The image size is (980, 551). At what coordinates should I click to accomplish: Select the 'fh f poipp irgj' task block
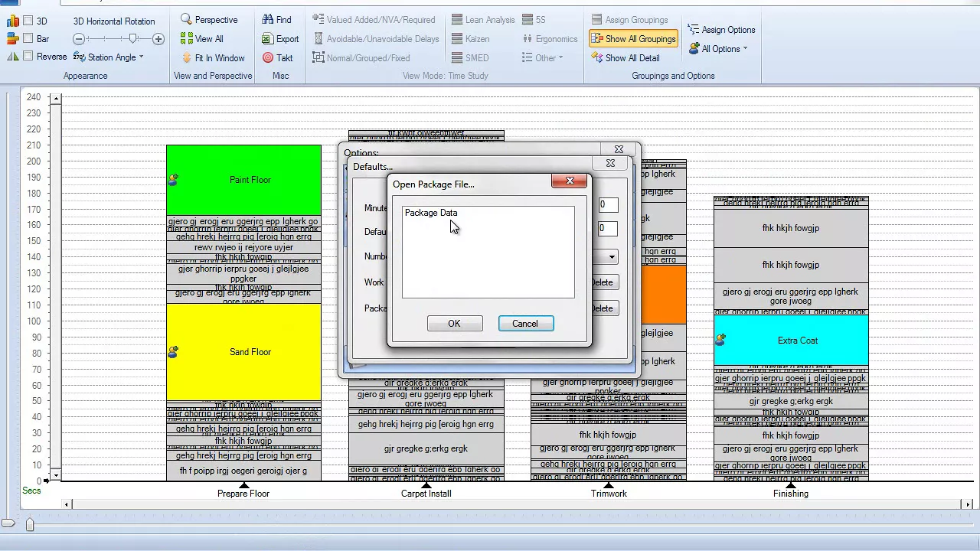tap(243, 471)
